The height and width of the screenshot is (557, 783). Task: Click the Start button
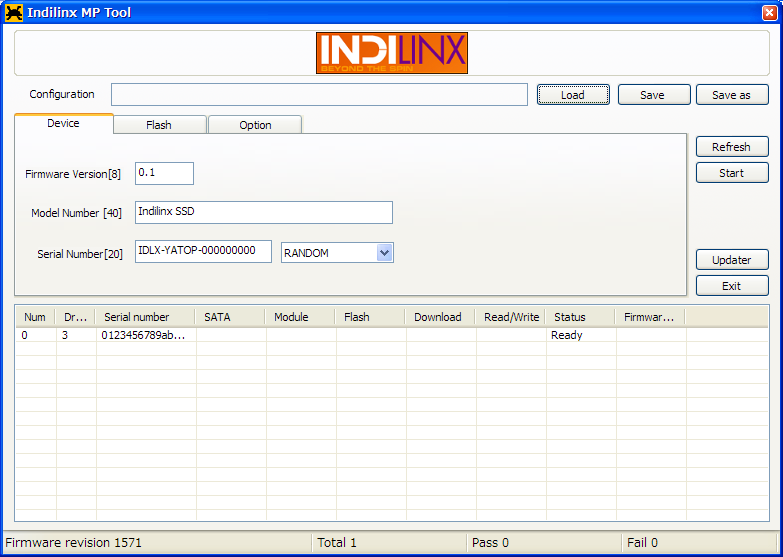click(732, 173)
